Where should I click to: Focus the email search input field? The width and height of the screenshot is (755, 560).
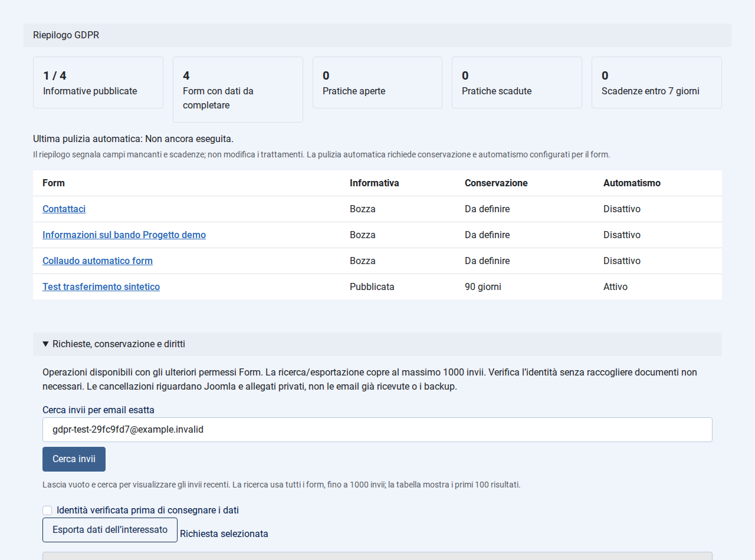[377, 430]
